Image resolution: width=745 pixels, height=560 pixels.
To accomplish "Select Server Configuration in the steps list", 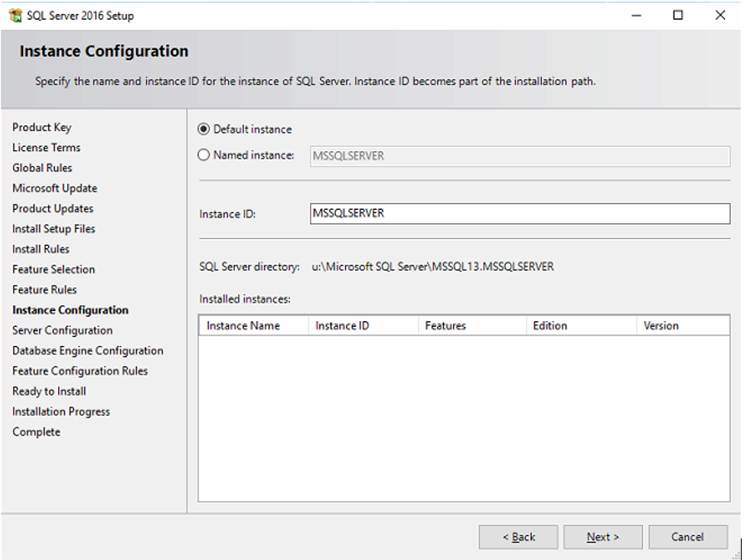I will click(x=62, y=330).
